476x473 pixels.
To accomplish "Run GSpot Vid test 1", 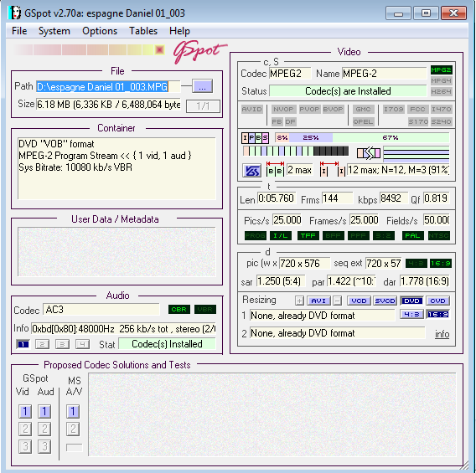I will (x=25, y=411).
